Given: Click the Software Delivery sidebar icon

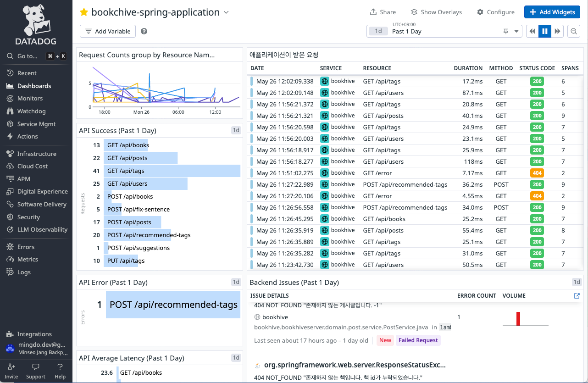Looking at the screenshot, I should click(x=10, y=204).
